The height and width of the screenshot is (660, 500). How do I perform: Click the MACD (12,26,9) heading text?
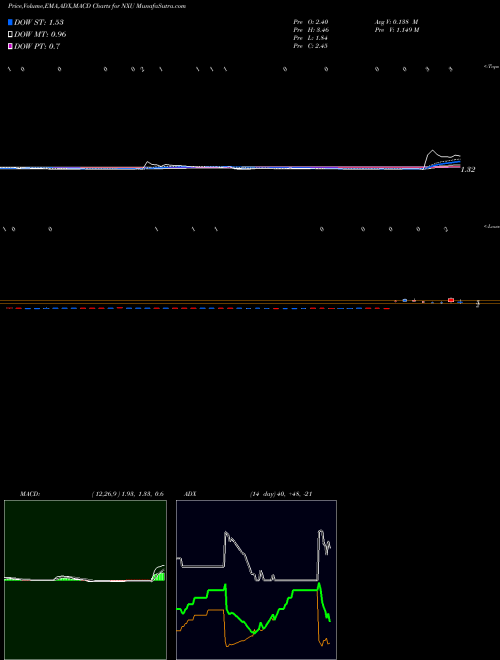(92, 494)
